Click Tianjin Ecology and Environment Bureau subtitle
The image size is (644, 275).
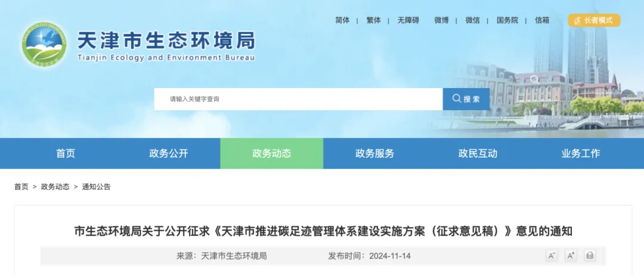(166, 57)
